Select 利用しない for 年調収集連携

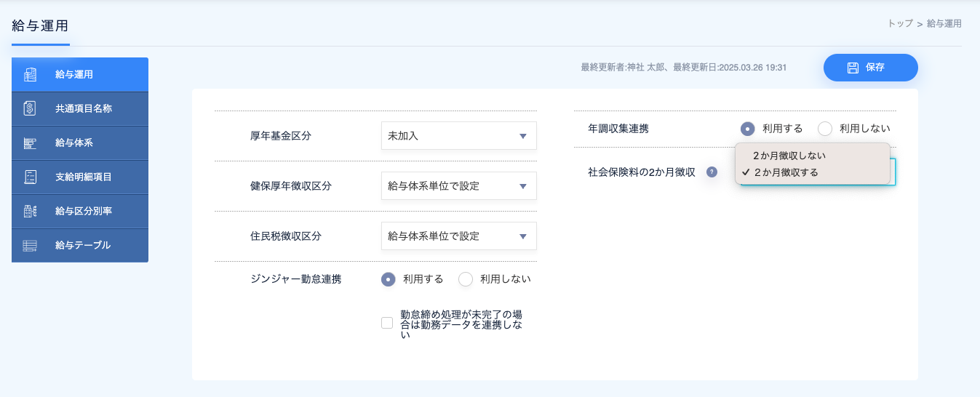tap(825, 129)
